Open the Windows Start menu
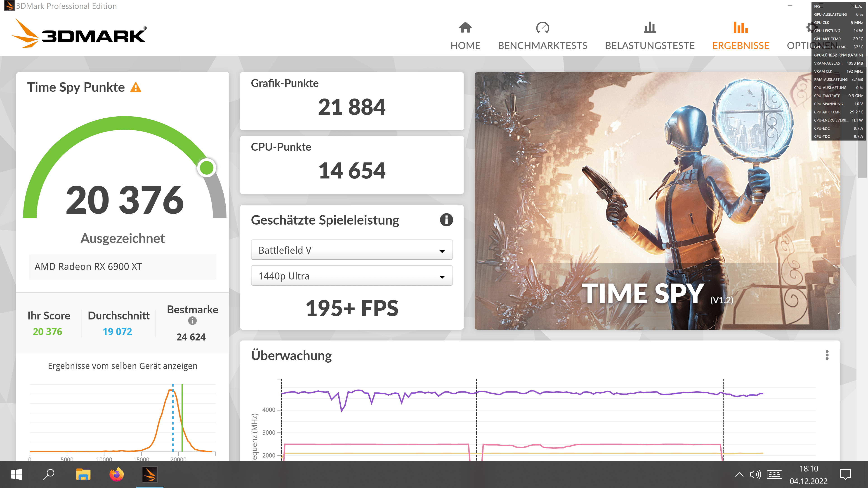 [x=16, y=474]
